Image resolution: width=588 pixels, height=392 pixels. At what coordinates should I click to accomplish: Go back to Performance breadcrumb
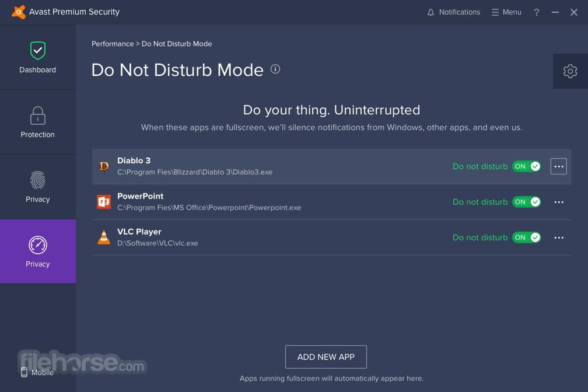(x=113, y=44)
